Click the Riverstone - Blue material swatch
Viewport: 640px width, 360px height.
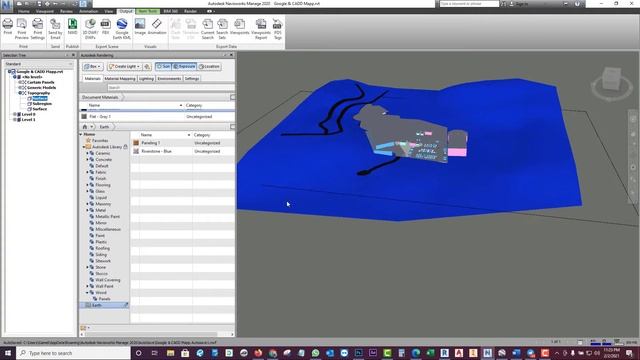(x=136, y=151)
